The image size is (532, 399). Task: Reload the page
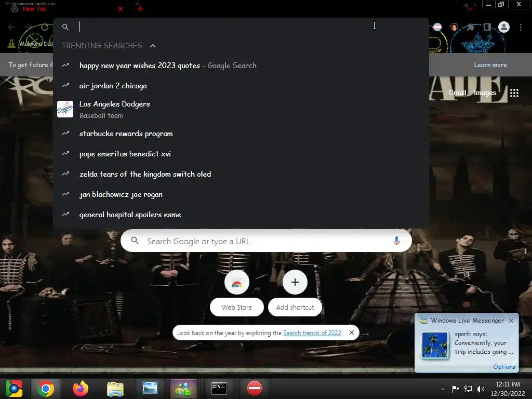pos(45,27)
